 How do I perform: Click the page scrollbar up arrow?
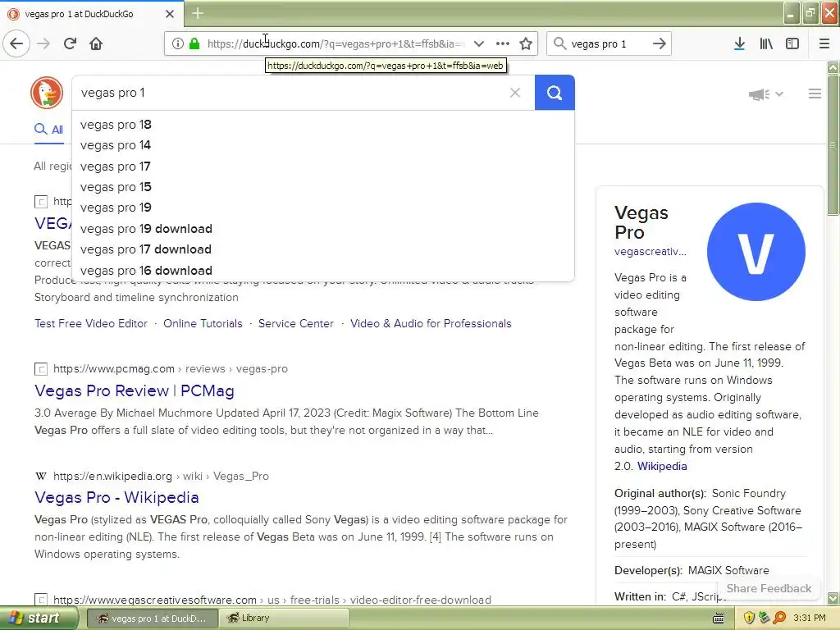tap(833, 67)
